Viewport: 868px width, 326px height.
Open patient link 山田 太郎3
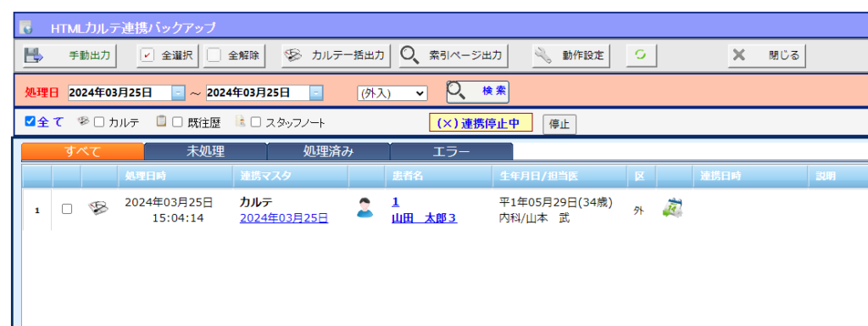(x=424, y=218)
